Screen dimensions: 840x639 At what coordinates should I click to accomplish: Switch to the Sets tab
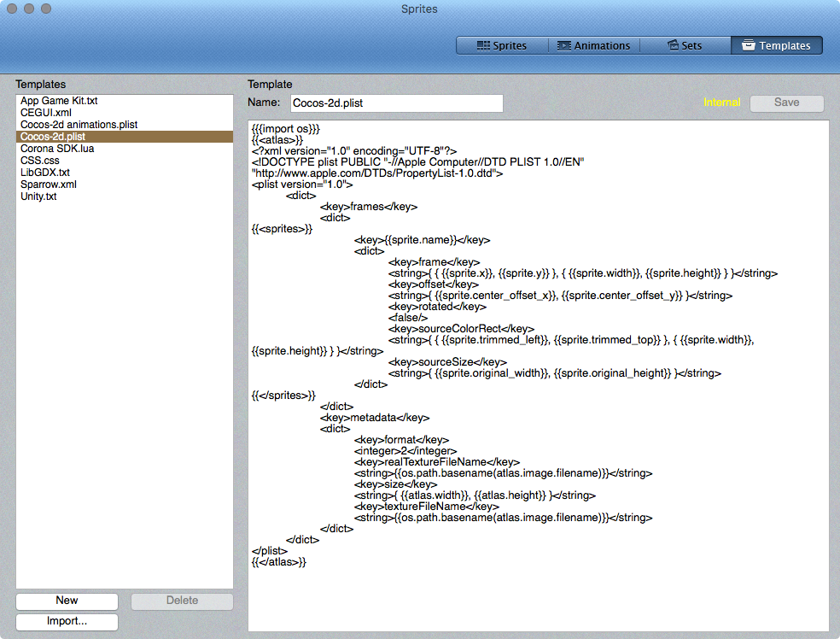click(x=685, y=45)
